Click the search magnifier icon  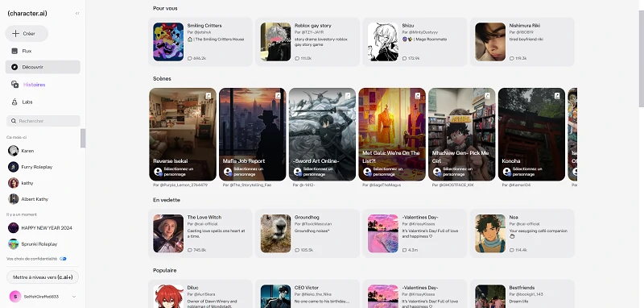click(14, 121)
